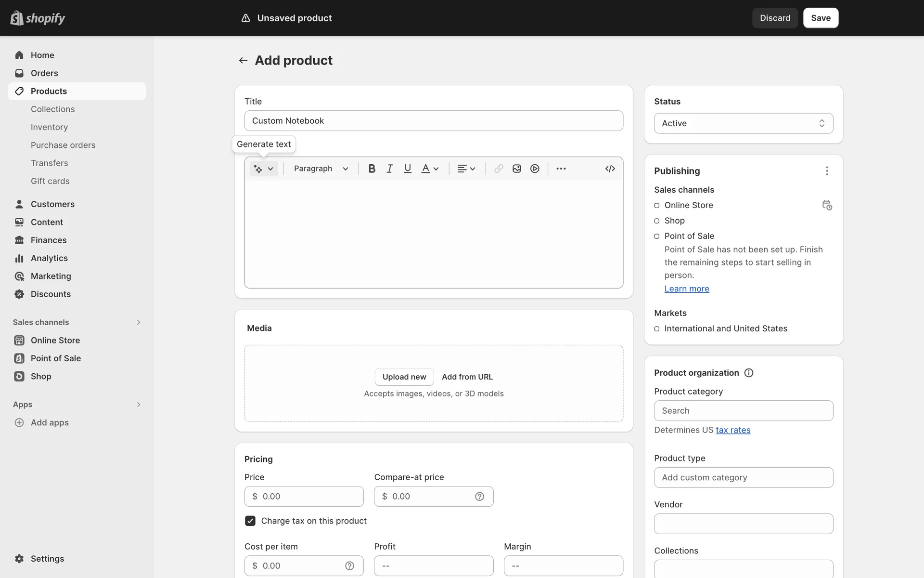The height and width of the screenshot is (578, 924).
Task: Click the insert image icon in editor
Action: 517,169
